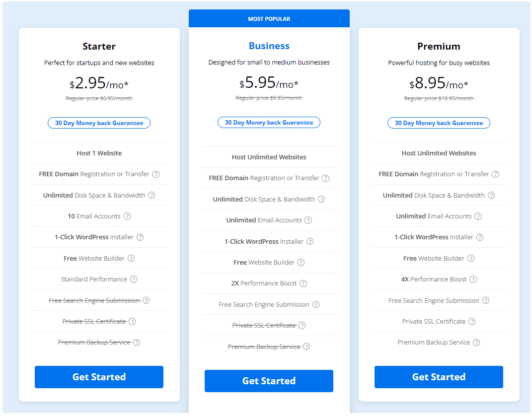Open help icon for Starter 10 Email Accounts
This screenshot has height=417, width=532.
click(127, 216)
